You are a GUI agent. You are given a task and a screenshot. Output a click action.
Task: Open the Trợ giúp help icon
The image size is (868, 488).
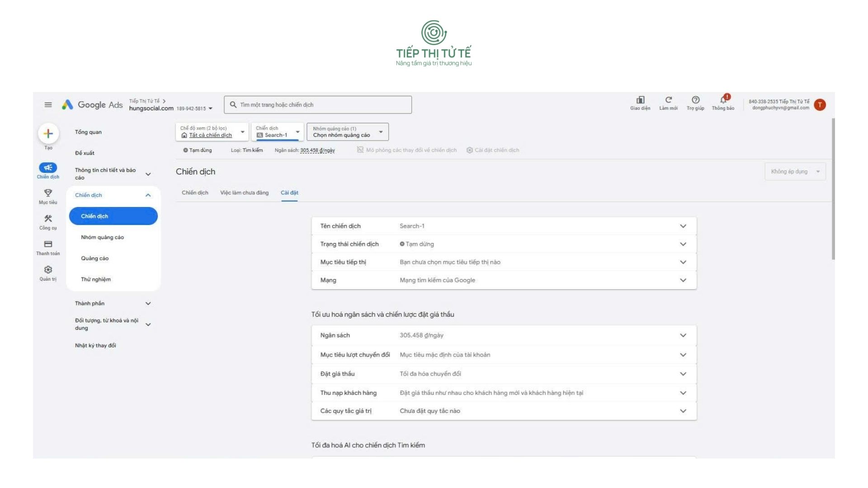pos(695,100)
